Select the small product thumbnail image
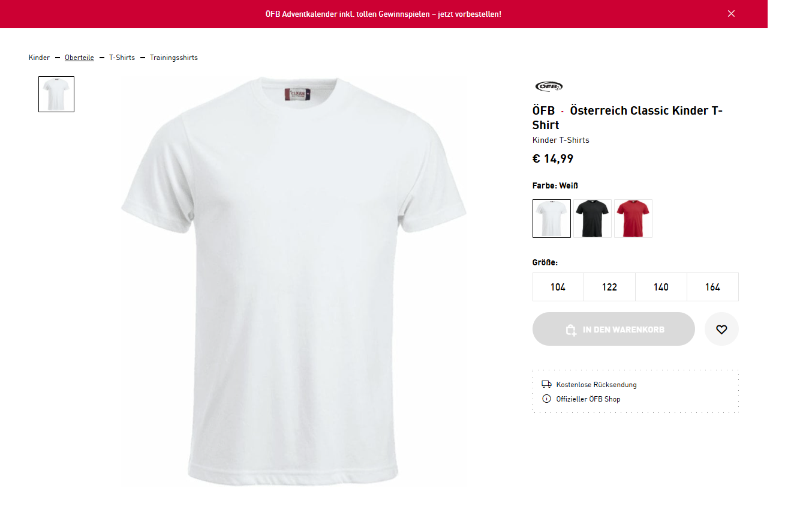Screen dimensions: 812x506 (56, 94)
